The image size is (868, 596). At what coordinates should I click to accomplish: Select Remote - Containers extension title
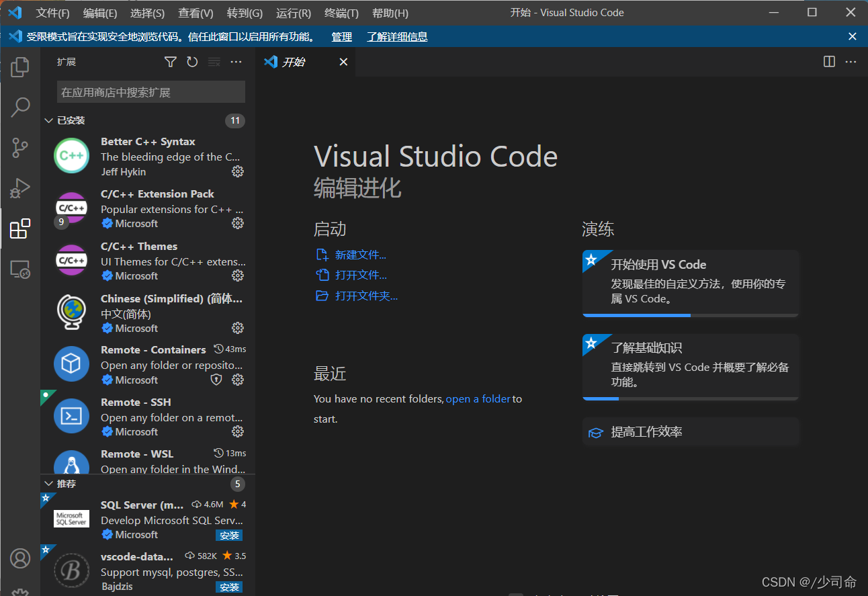[x=153, y=349]
